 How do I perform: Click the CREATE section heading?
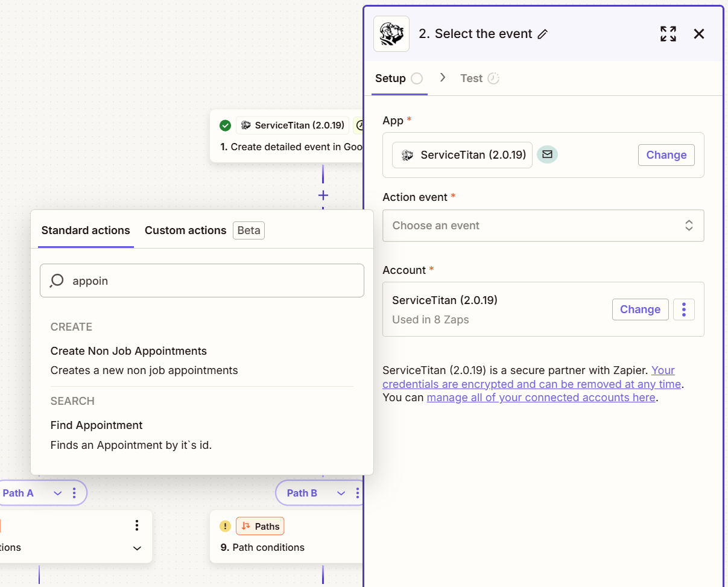(x=71, y=327)
